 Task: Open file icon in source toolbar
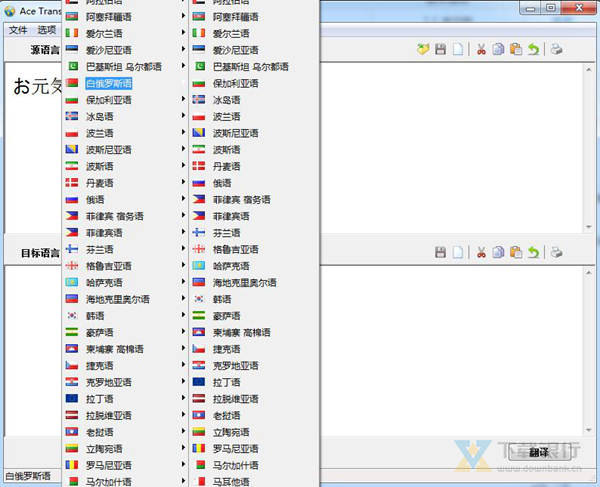[x=423, y=49]
